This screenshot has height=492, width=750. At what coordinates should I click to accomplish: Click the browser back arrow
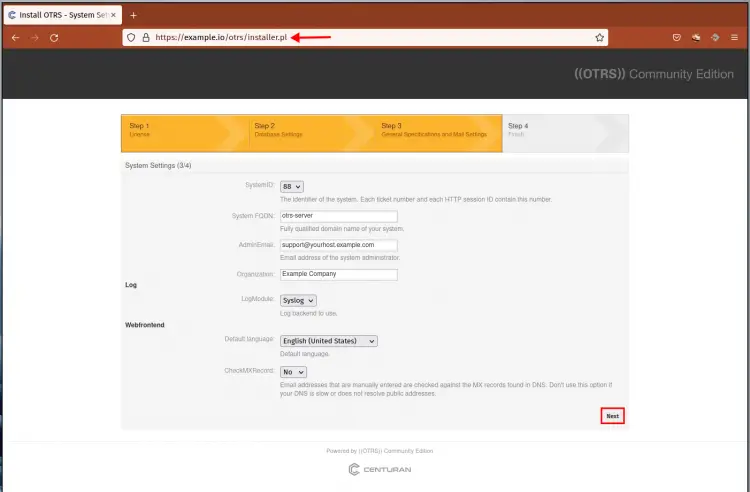click(15, 37)
